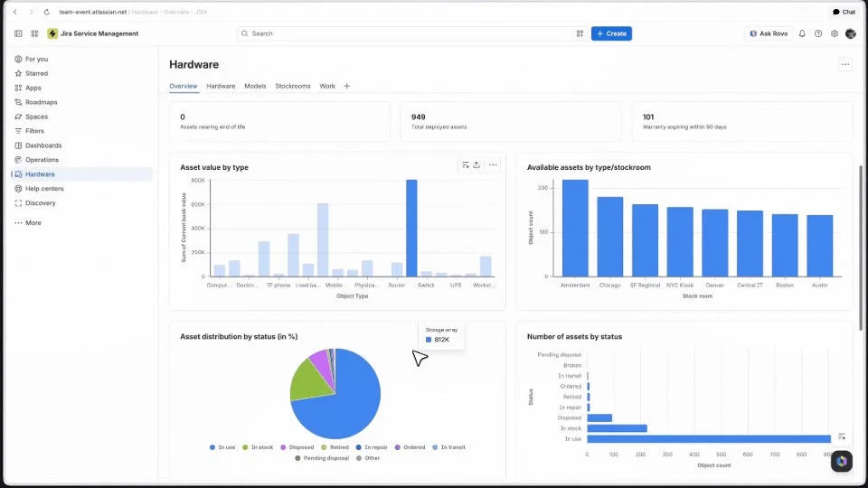This screenshot has height=488, width=868.
Task: Switch to the Models tab
Action: click(x=255, y=87)
